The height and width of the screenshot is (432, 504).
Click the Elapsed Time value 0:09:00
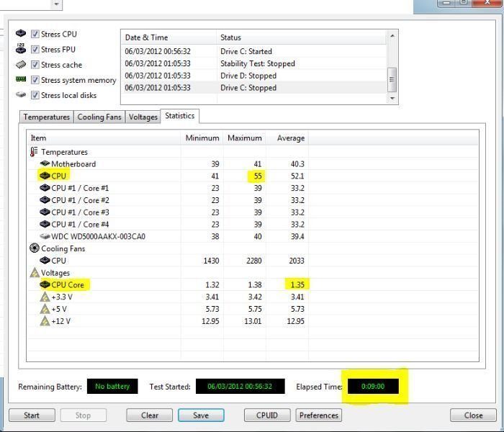373,387
